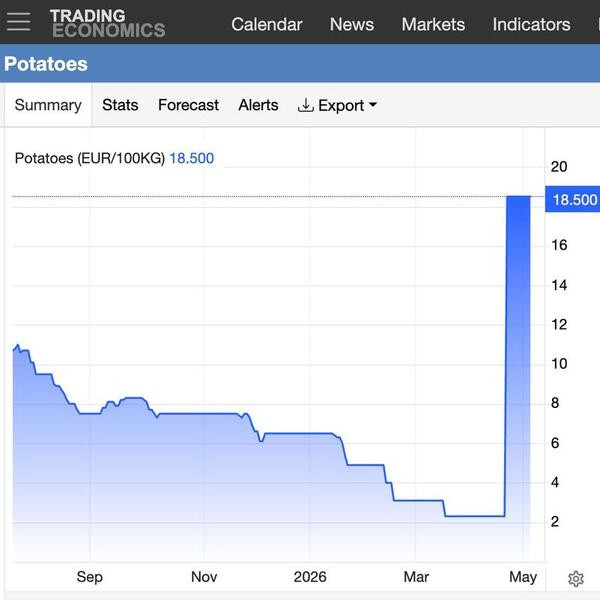Image resolution: width=600 pixels, height=600 pixels.
Task: Expand the Export dropdown arrow
Action: click(373, 104)
